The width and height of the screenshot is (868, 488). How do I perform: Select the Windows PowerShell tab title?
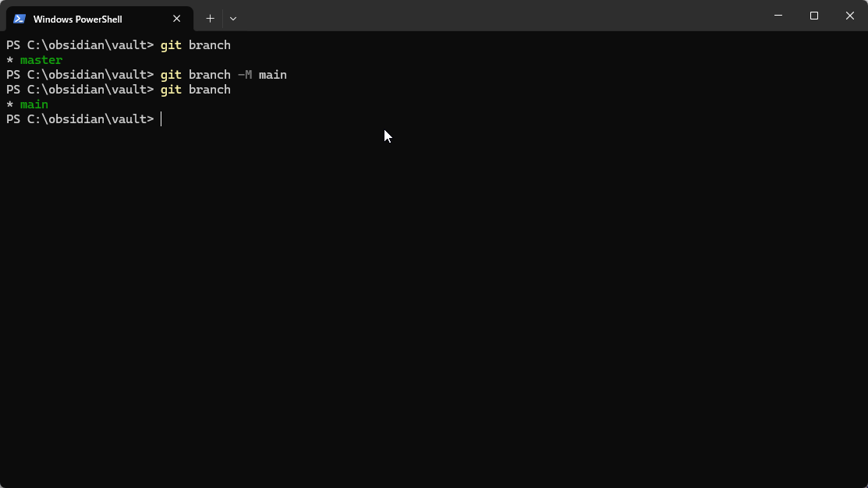click(x=77, y=19)
